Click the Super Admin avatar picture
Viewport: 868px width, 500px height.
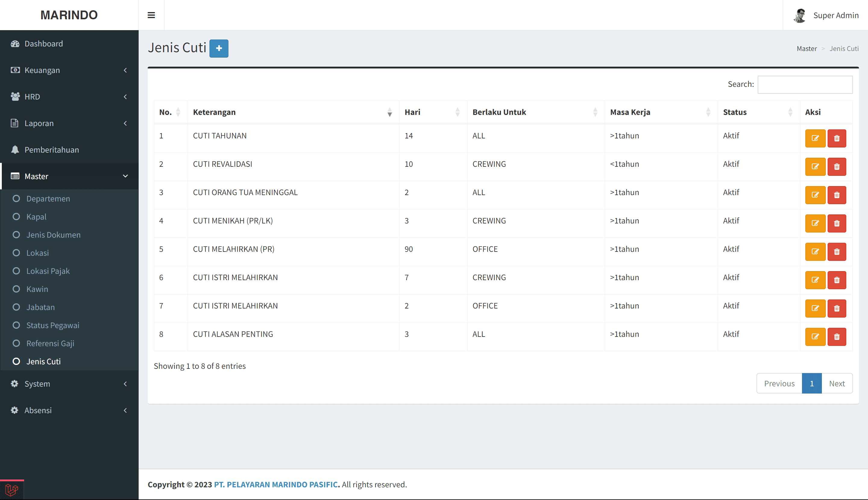[x=800, y=15]
